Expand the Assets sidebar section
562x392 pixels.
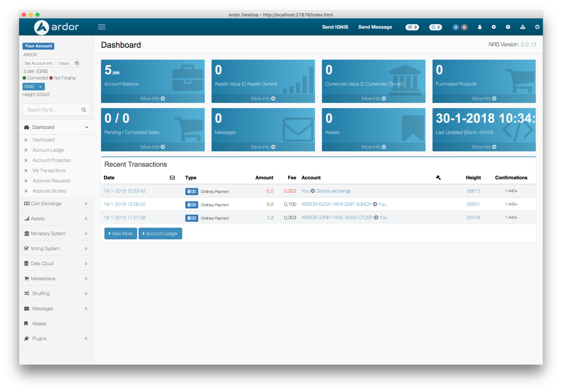(x=56, y=219)
